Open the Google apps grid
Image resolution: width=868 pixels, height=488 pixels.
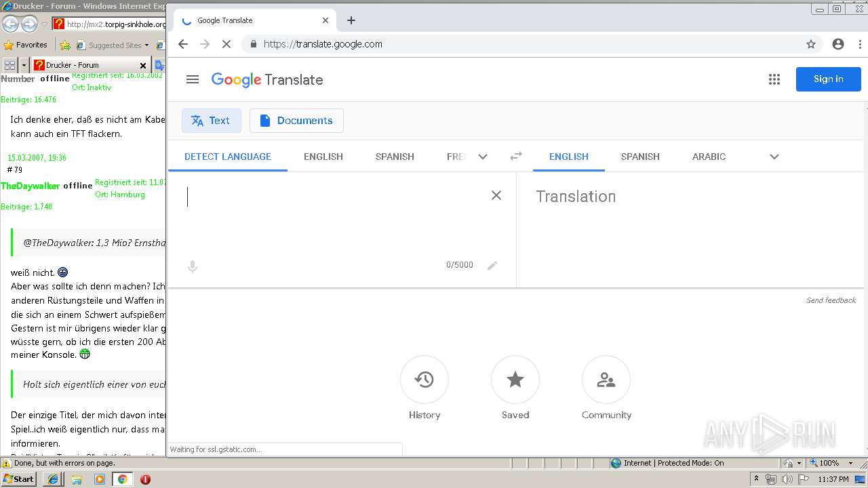click(774, 79)
